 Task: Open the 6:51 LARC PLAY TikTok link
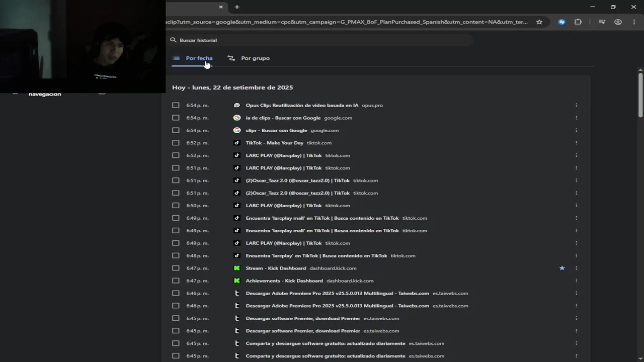284,168
